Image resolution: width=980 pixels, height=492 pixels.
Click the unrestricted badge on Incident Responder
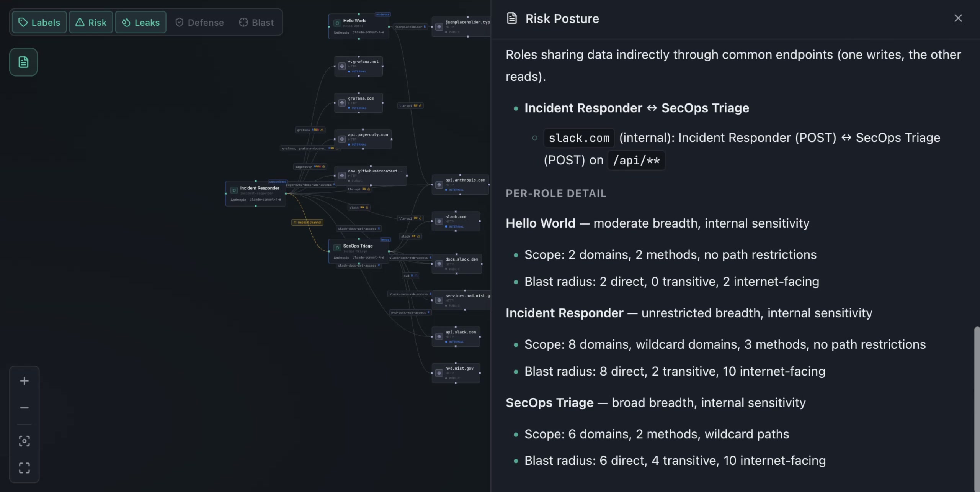pos(278,182)
